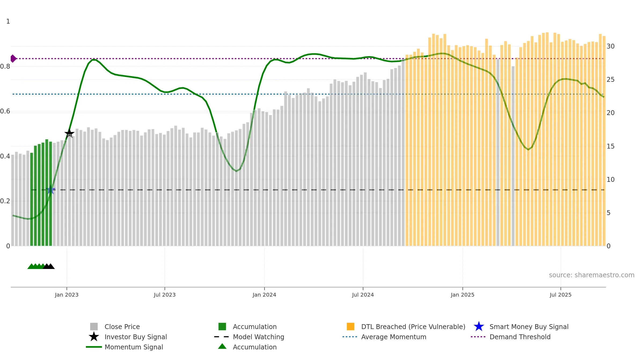Click the blue star icon in legend
The image size is (644, 362).
pos(479,327)
